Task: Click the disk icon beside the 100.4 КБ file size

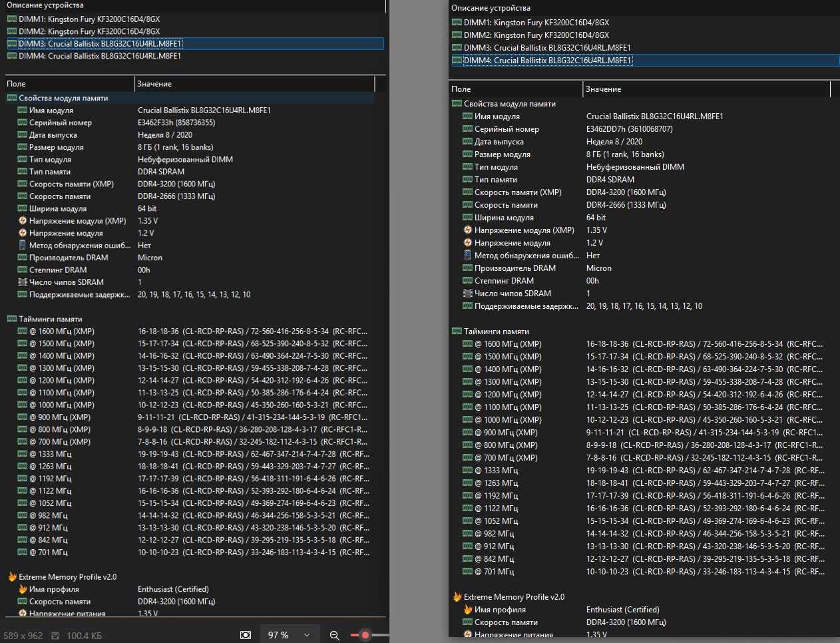Action: pos(55,636)
